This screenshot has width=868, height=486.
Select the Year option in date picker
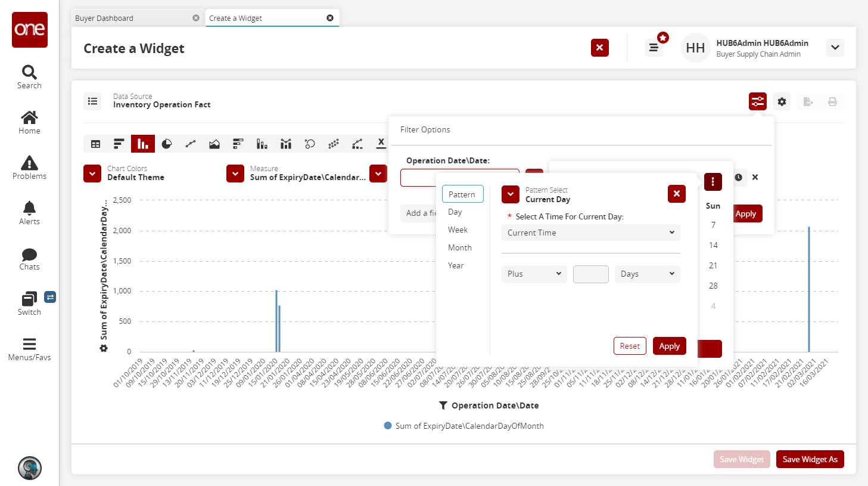tap(456, 265)
